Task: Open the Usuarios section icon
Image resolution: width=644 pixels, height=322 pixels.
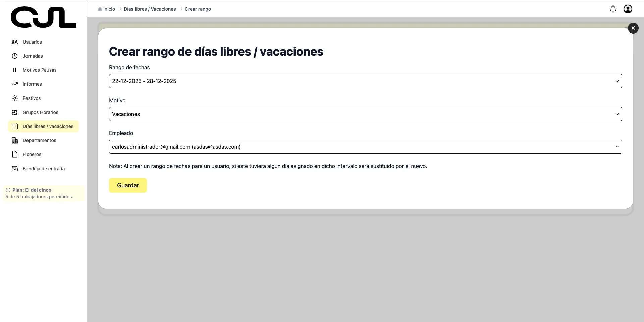Action: coord(15,42)
